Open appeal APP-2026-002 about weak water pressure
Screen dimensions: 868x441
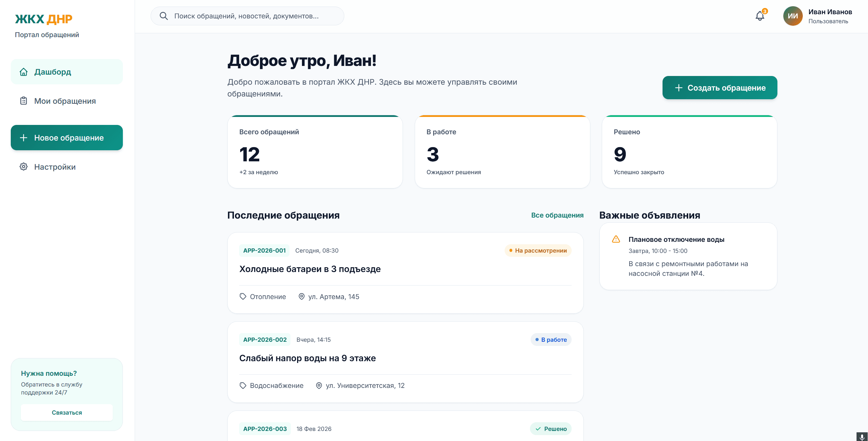click(x=307, y=358)
